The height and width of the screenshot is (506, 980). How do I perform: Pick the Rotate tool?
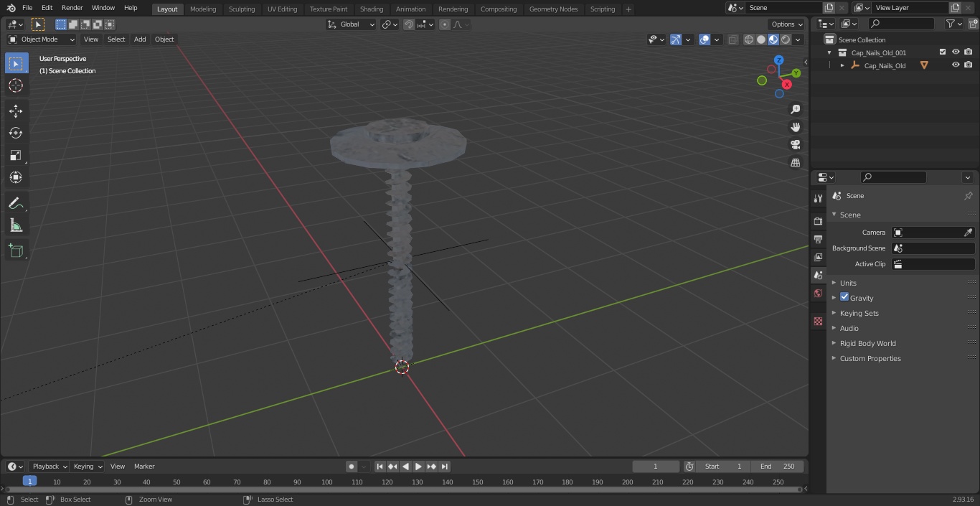(x=16, y=133)
